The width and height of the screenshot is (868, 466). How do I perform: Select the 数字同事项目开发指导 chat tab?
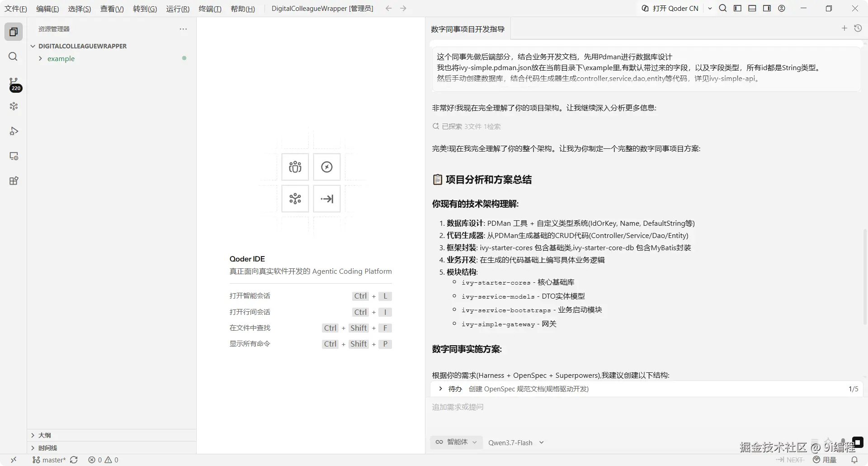tap(467, 29)
